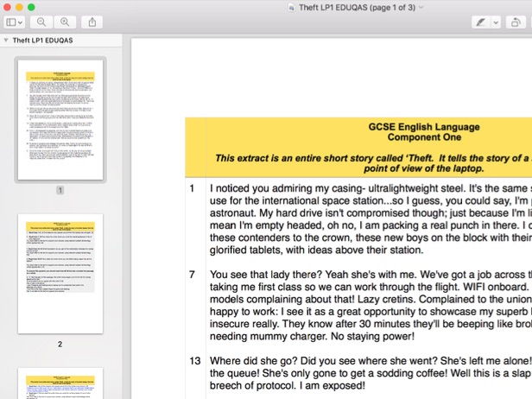Viewport: 532px width, 399px height.
Task: Select the page 2 thumbnail
Action: [60, 274]
